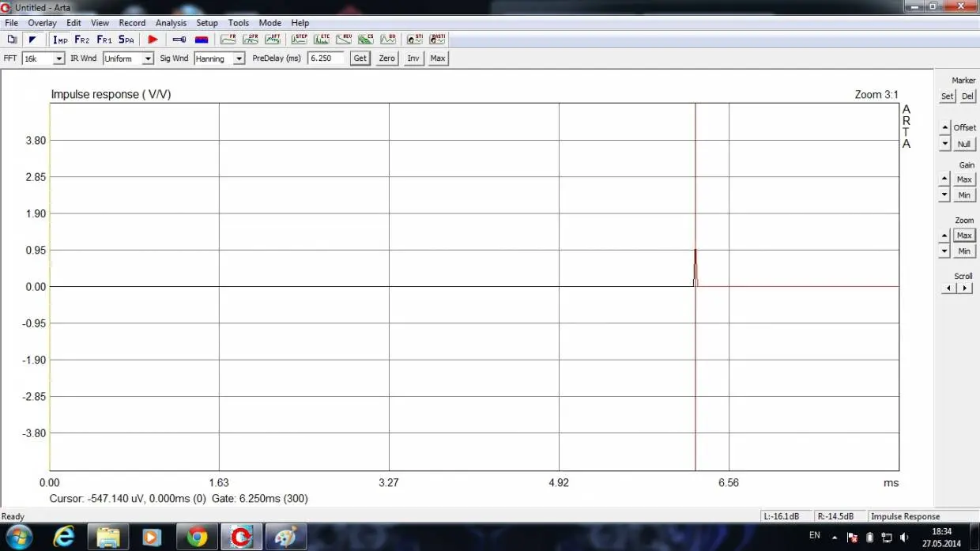Open the Setup menu
Screen dimensions: 980x551
pos(207,23)
